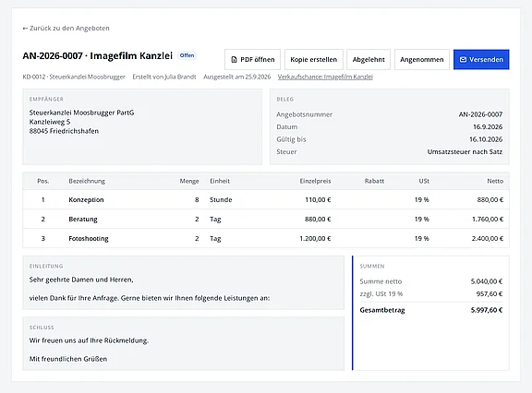The image size is (532, 393).
Task: Click the Einzelpreis column header
Action: 315,181
